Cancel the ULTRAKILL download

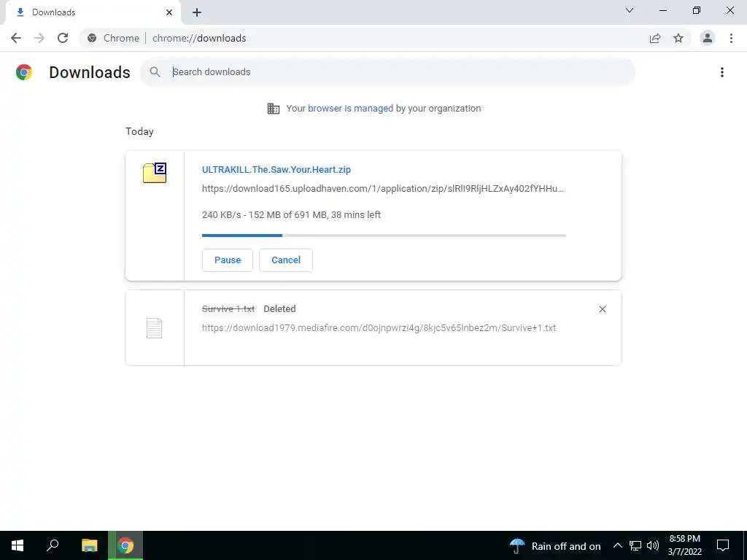tap(286, 260)
